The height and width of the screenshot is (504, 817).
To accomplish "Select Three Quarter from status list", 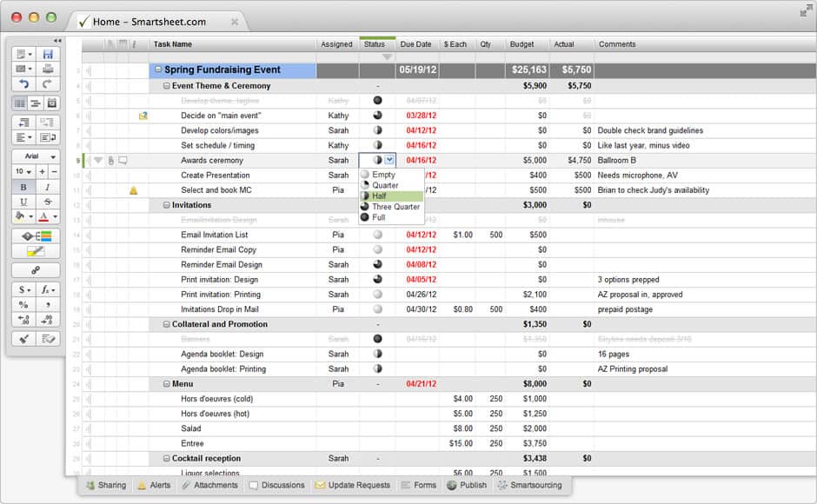I will tap(395, 207).
